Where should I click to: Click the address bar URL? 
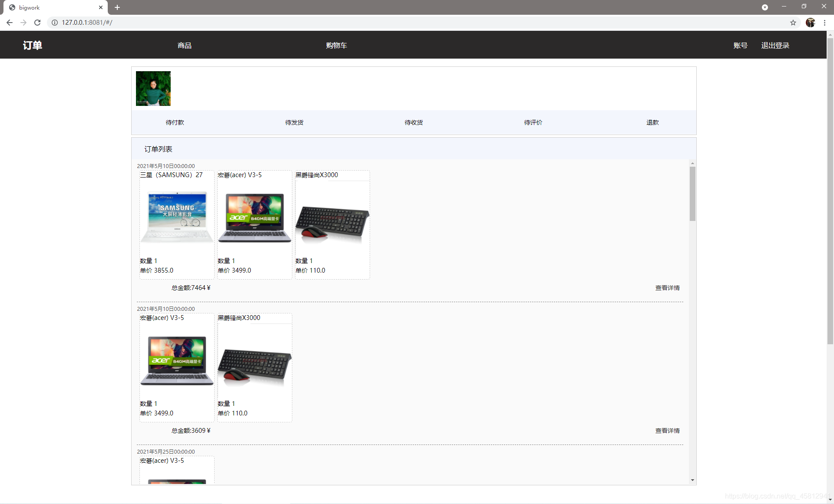coord(87,23)
